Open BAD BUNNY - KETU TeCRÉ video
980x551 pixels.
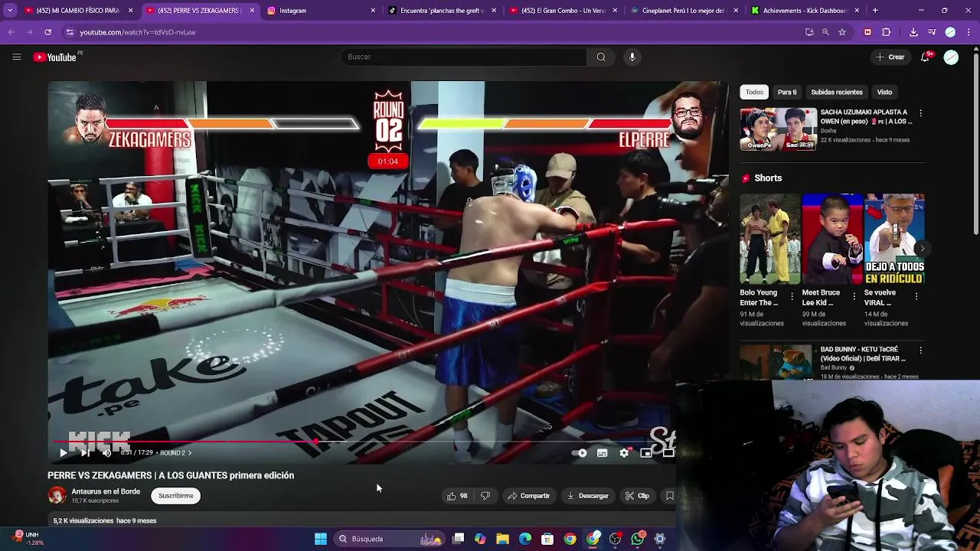coord(863,354)
